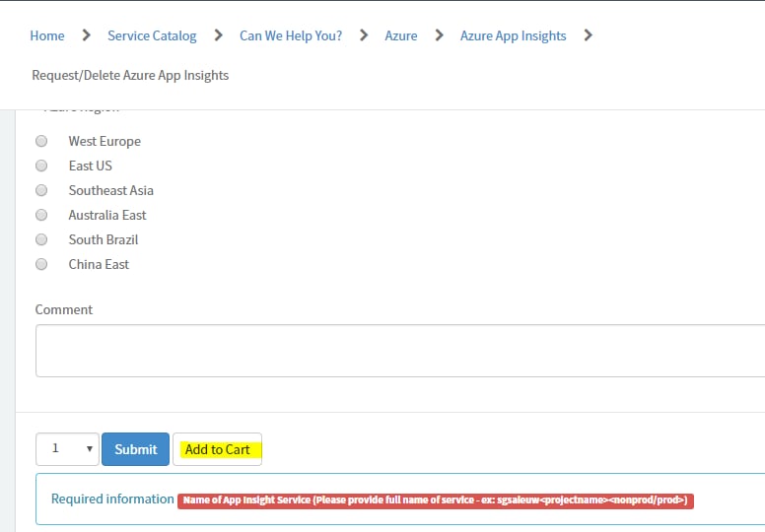
Task: Open the quantity dropdown showing 1
Action: pos(67,449)
